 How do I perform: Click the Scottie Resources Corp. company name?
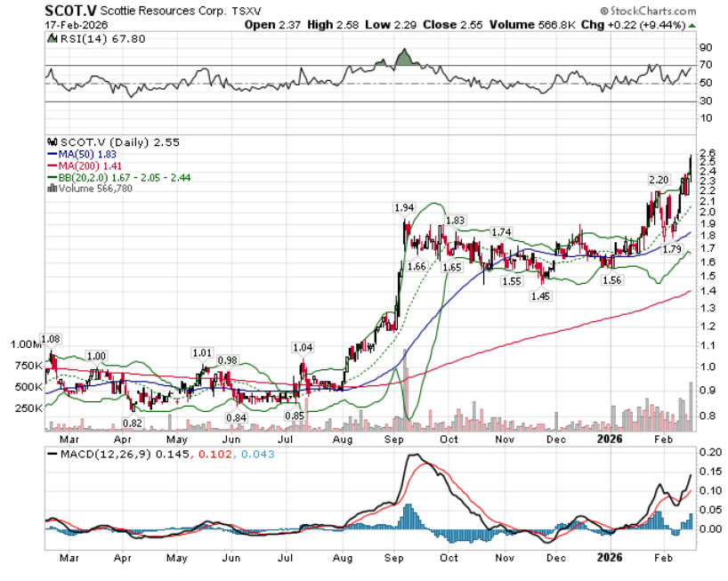click(163, 10)
